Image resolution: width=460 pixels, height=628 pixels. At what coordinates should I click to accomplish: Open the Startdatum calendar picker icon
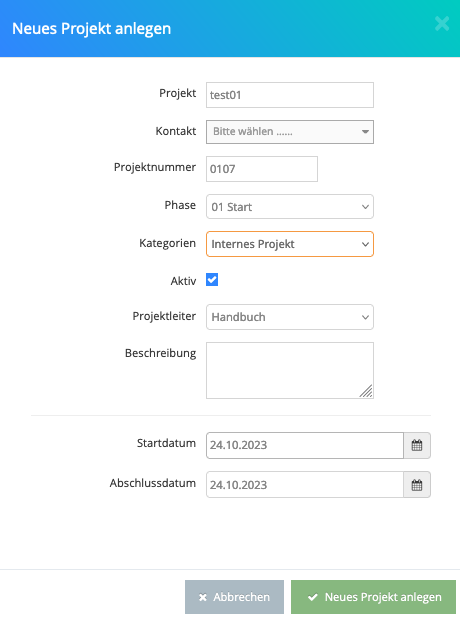[417, 445]
